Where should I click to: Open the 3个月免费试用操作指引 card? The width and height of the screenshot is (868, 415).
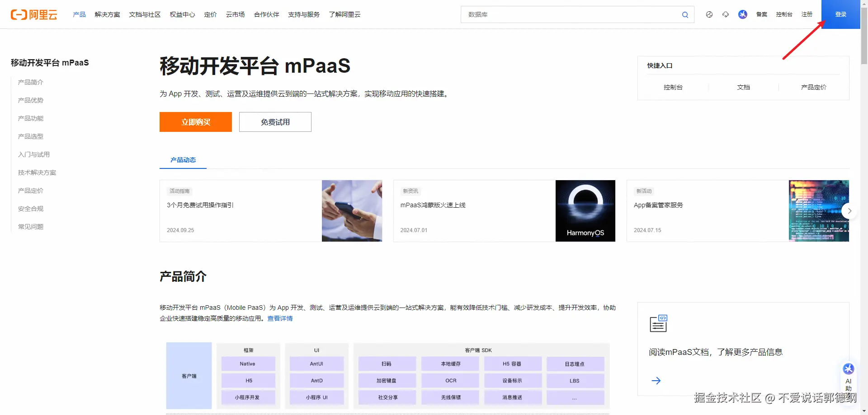point(271,211)
